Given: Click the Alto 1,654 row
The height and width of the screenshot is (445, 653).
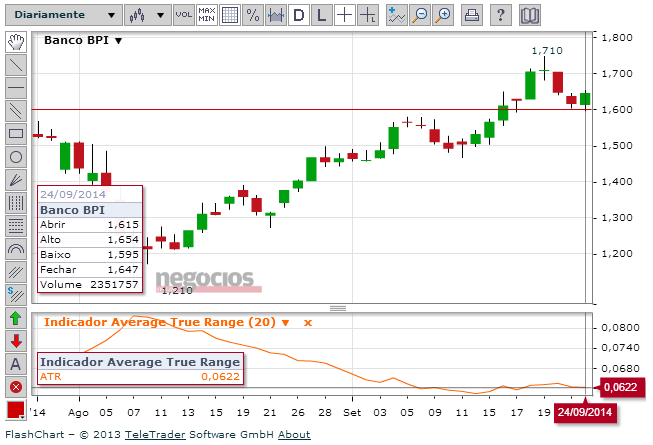Looking at the screenshot, I should (x=90, y=240).
